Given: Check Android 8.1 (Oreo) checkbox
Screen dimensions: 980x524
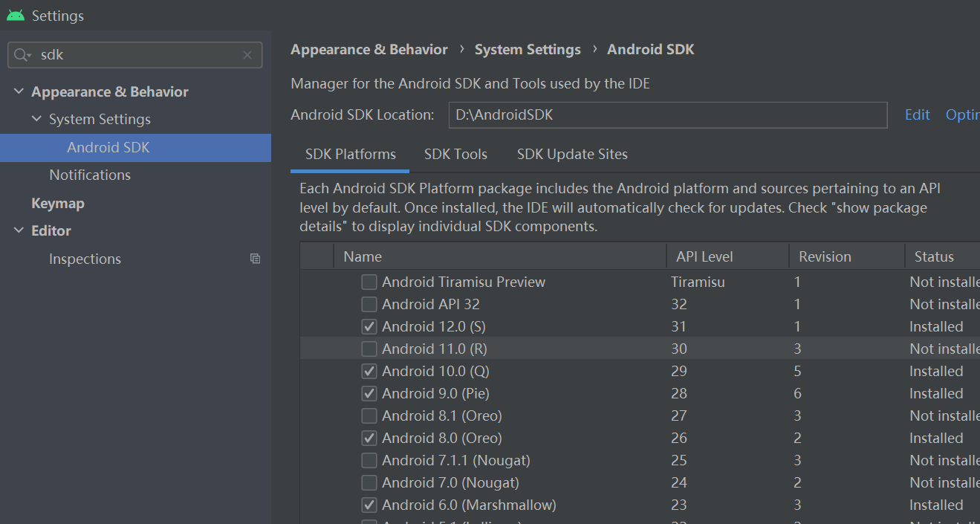Looking at the screenshot, I should 369,415.
